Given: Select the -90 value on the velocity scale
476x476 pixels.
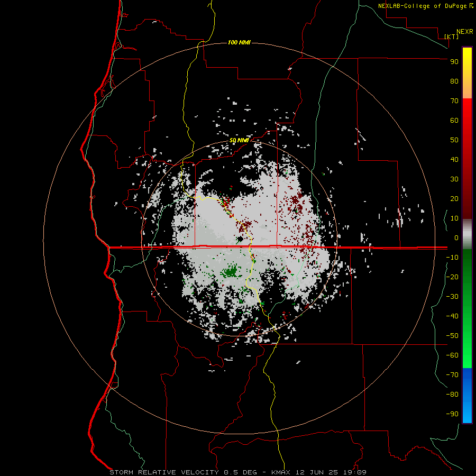Looking at the screenshot, I should [452, 414].
